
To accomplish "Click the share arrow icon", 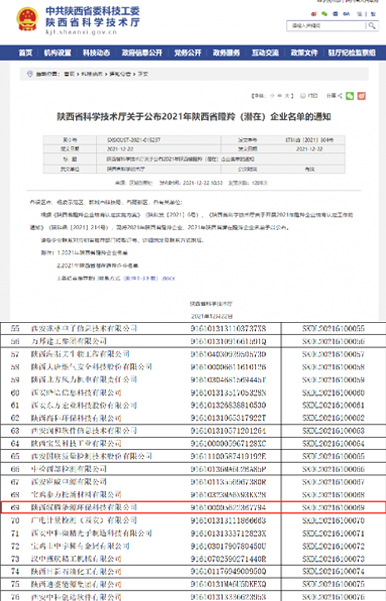I will (x=340, y=96).
